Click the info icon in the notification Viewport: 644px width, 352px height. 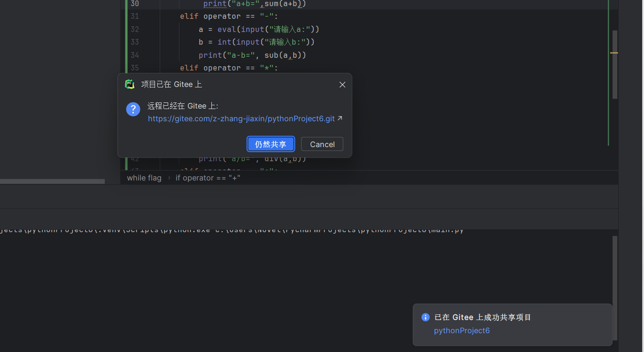click(x=426, y=317)
